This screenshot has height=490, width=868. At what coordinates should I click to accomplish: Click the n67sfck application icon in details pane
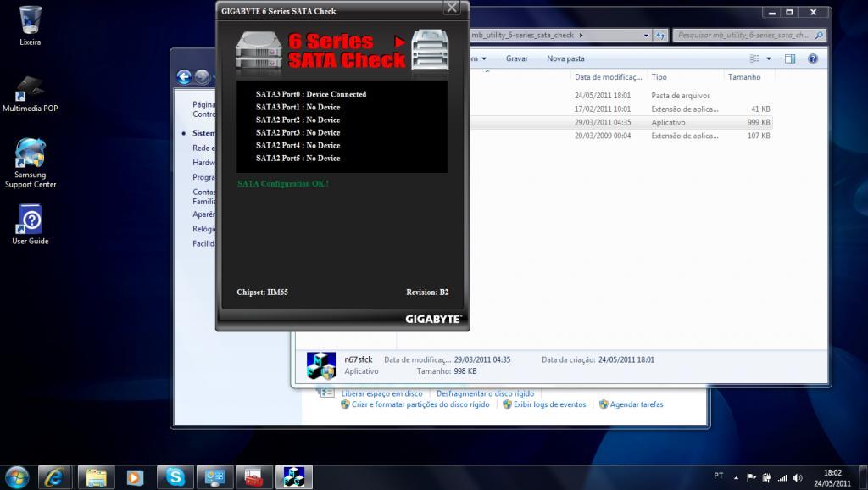[321, 366]
